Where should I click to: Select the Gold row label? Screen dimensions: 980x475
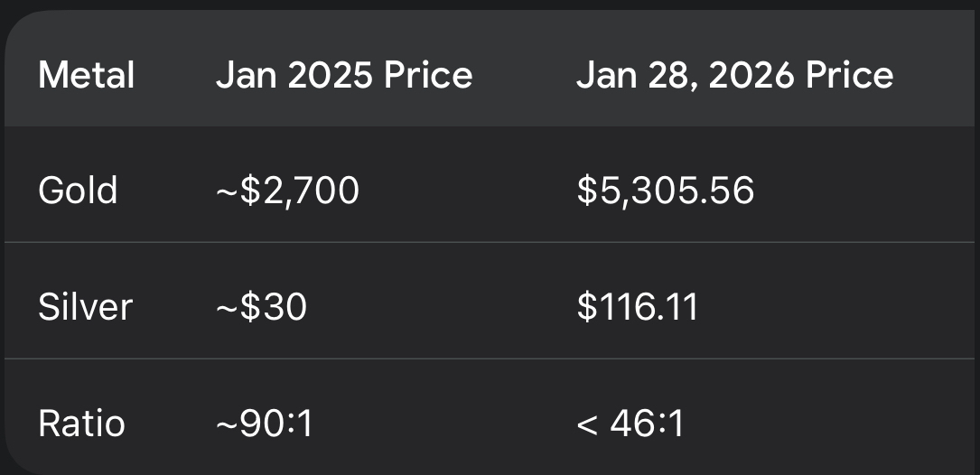pos(78,191)
